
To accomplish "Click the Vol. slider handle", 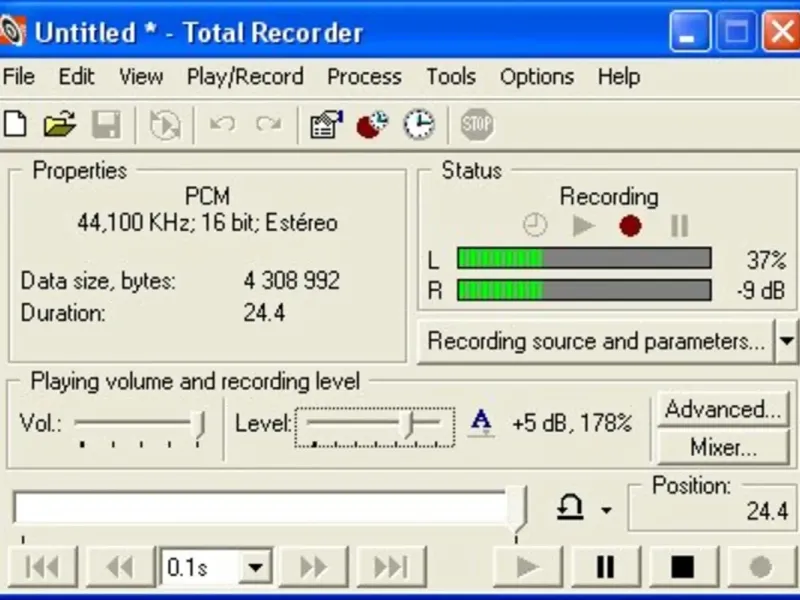I will pyautogui.click(x=199, y=424).
